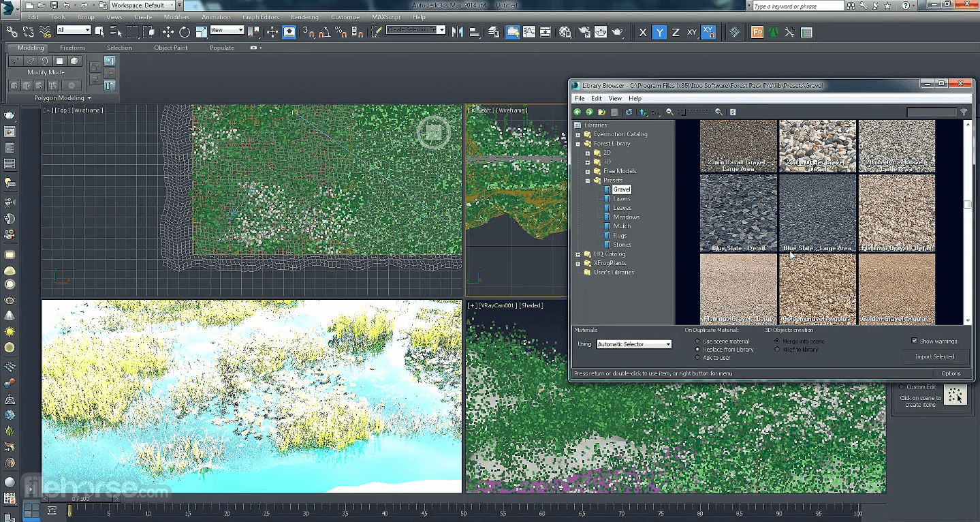980x522 pixels.
Task: Select the Move transform tool in toolbar
Action: [x=168, y=32]
